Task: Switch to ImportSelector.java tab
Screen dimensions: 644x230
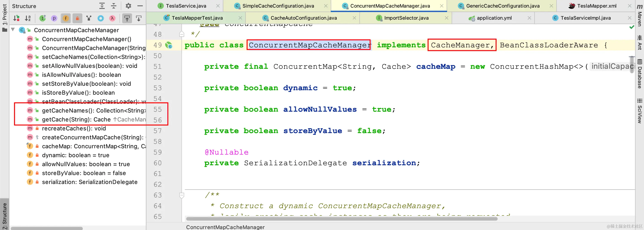Action: click(x=406, y=18)
